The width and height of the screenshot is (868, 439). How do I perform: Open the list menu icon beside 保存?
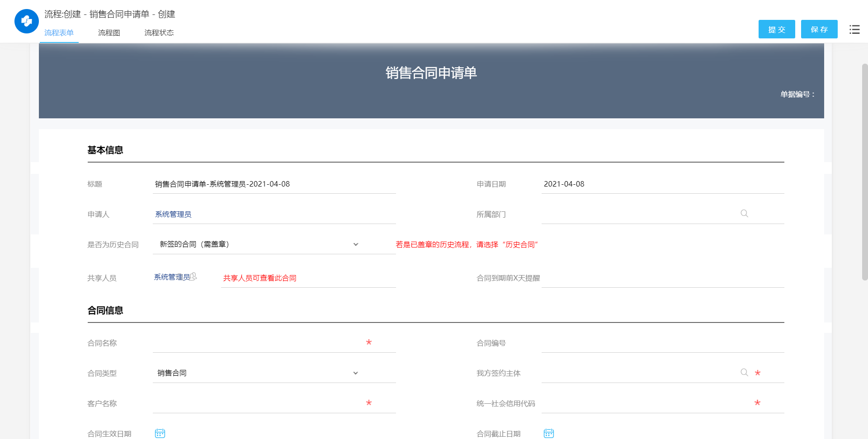point(854,29)
